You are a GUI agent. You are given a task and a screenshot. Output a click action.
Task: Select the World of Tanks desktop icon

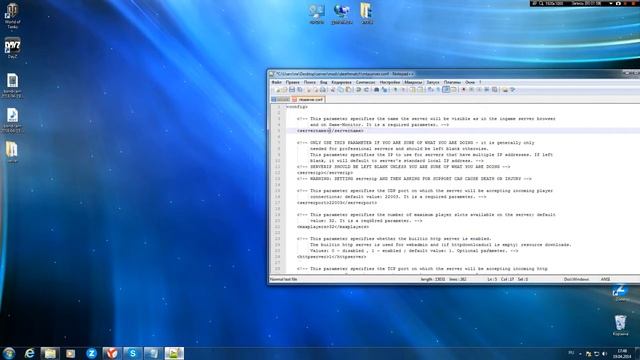[x=12, y=16]
